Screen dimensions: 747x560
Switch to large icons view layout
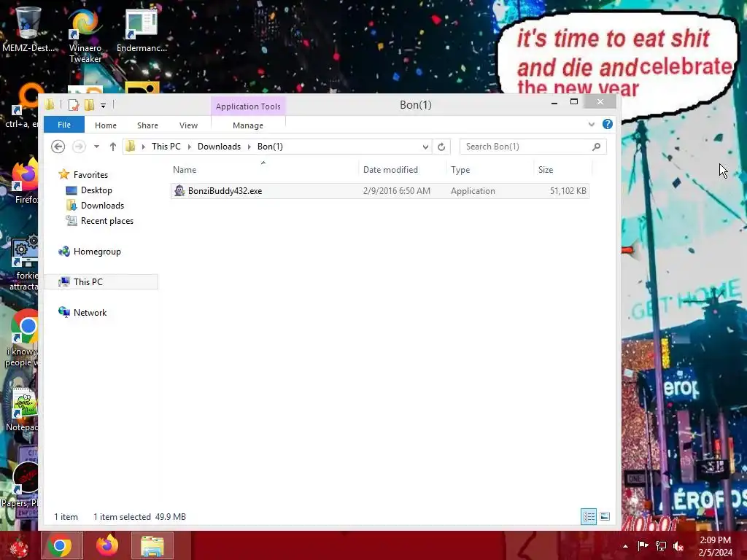(605, 517)
